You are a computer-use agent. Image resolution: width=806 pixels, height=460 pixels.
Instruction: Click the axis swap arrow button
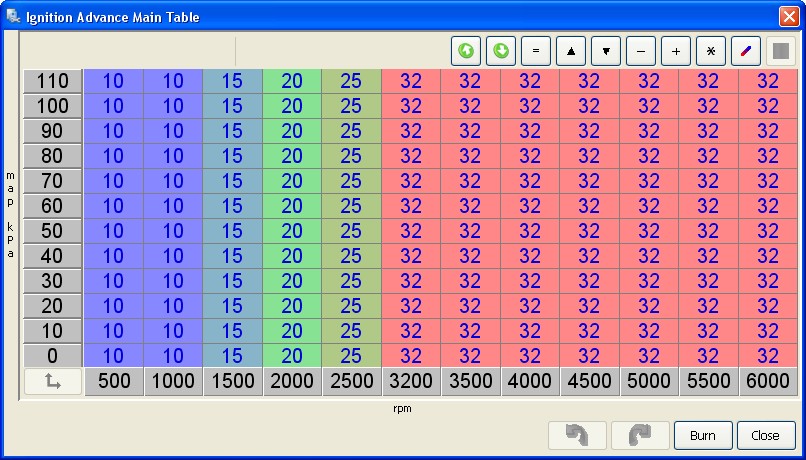(x=53, y=381)
